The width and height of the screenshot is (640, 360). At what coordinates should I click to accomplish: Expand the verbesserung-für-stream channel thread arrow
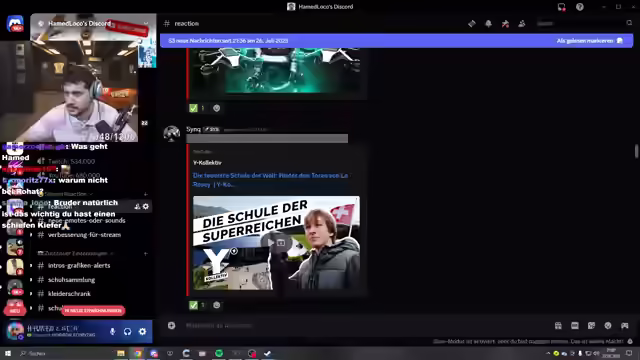[x=31, y=235]
